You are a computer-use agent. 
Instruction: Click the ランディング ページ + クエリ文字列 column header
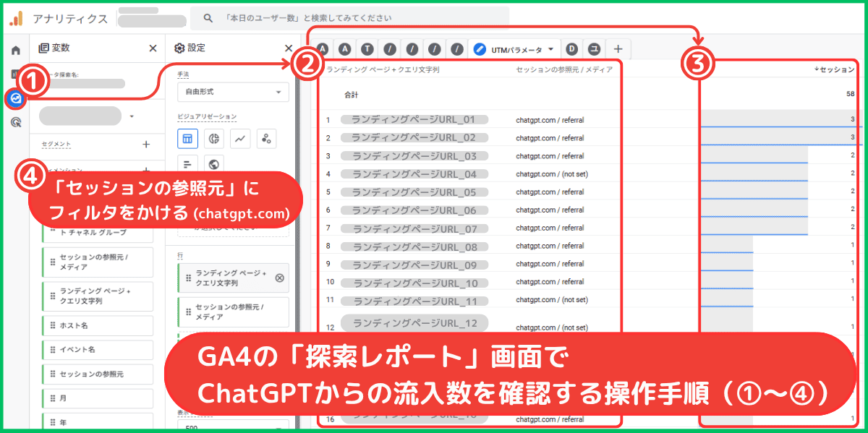(383, 70)
